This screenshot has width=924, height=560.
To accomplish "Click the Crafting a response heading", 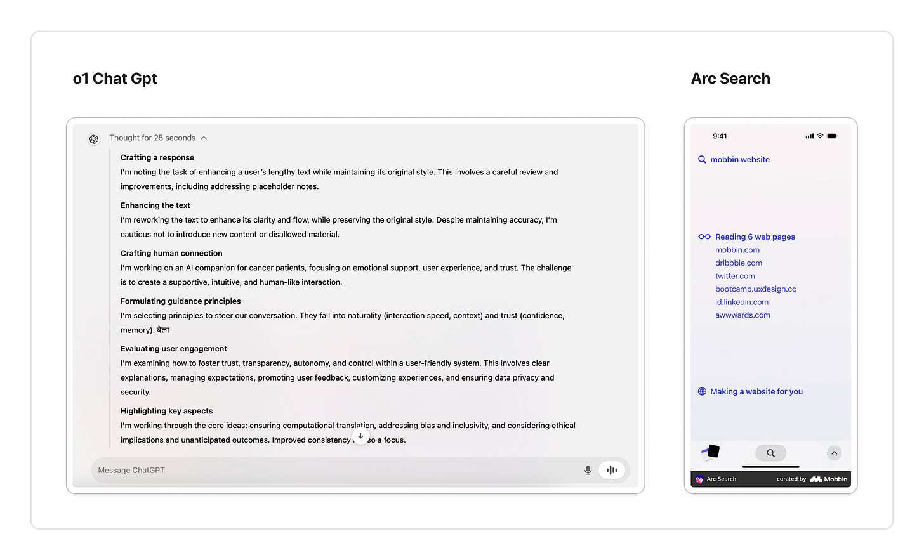I will pos(157,158).
